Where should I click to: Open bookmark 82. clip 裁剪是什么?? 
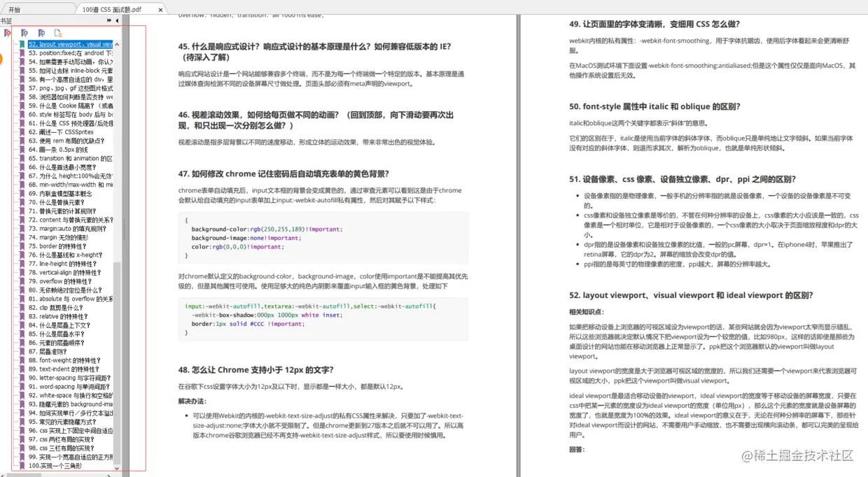pos(56,308)
